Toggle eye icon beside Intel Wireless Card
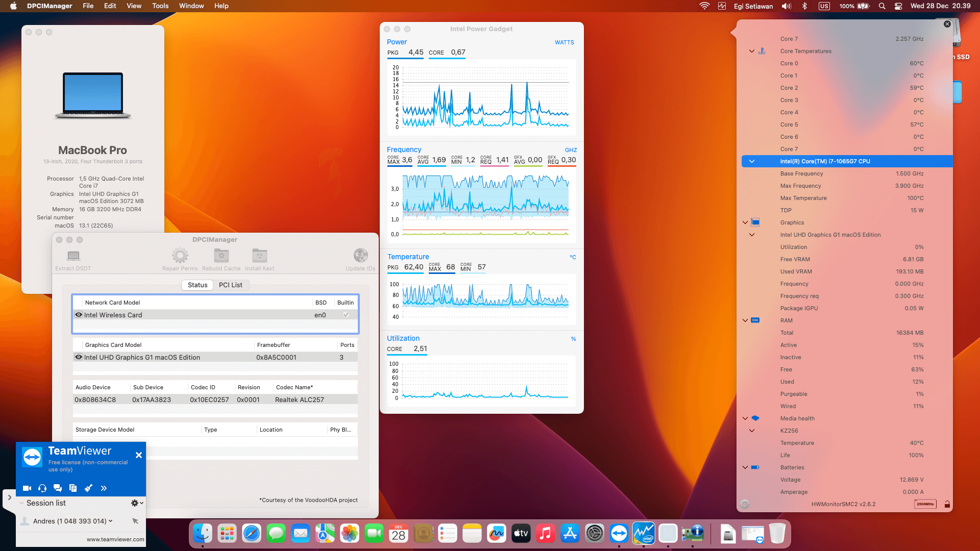 click(79, 315)
